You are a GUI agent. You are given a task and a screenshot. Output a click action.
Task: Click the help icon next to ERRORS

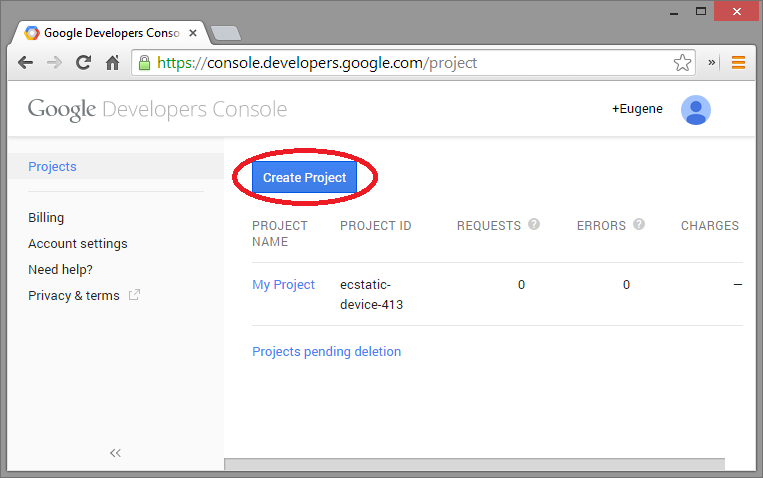coord(639,224)
